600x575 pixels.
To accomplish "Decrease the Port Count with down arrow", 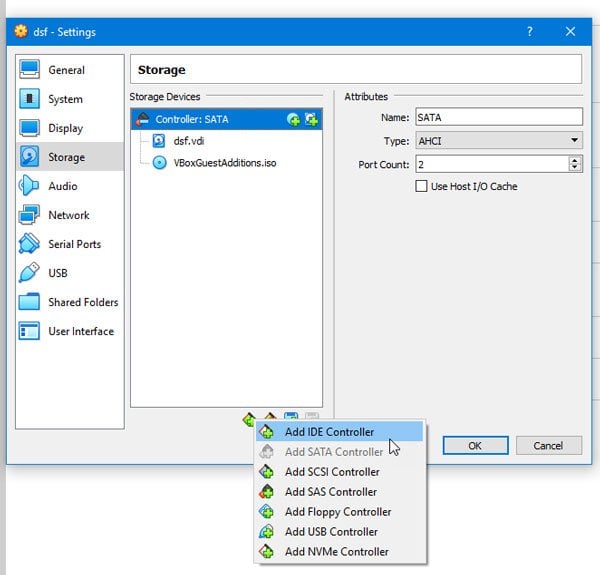I will [574, 168].
